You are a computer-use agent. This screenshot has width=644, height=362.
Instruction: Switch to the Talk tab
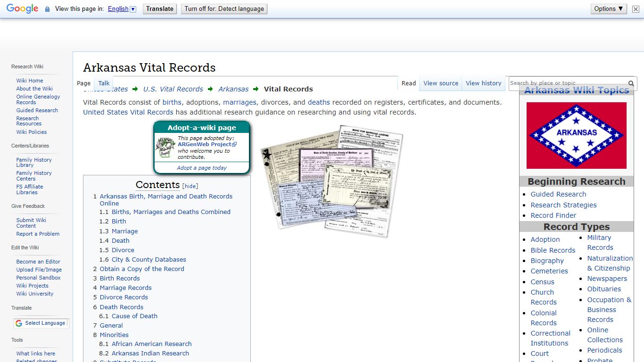click(x=104, y=83)
